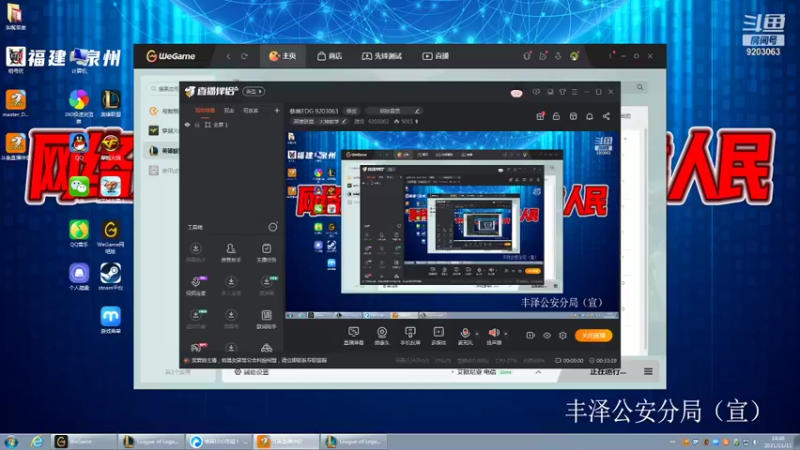Select the second scene tab in stream companion

[229, 111]
